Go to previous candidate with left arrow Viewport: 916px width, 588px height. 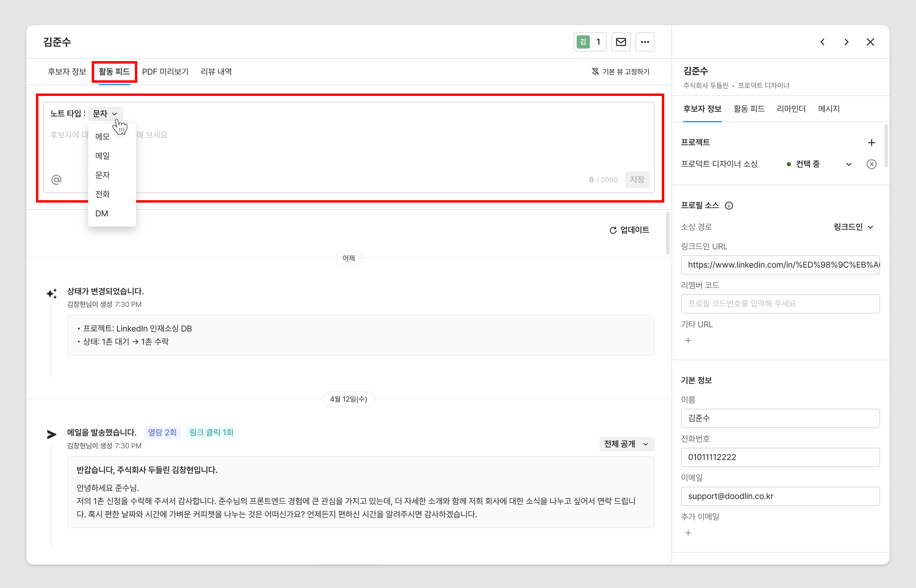(822, 42)
